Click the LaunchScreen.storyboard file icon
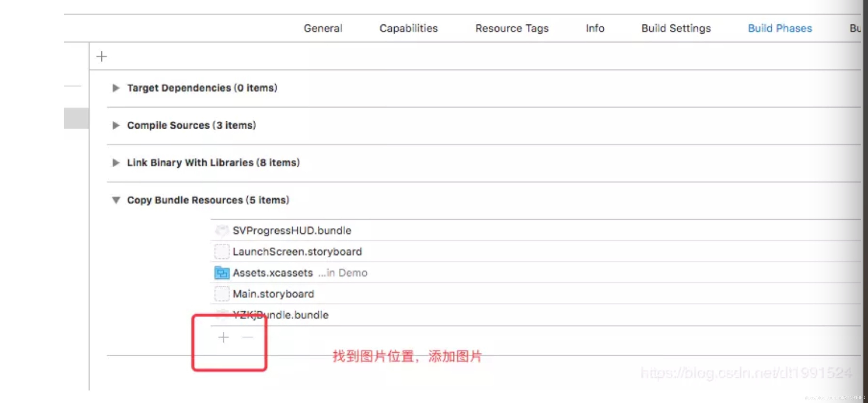The image size is (868, 403). 222,252
